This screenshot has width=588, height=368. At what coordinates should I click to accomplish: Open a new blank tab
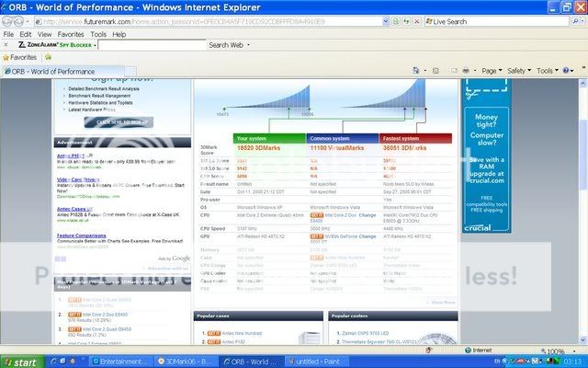pyautogui.click(x=130, y=72)
